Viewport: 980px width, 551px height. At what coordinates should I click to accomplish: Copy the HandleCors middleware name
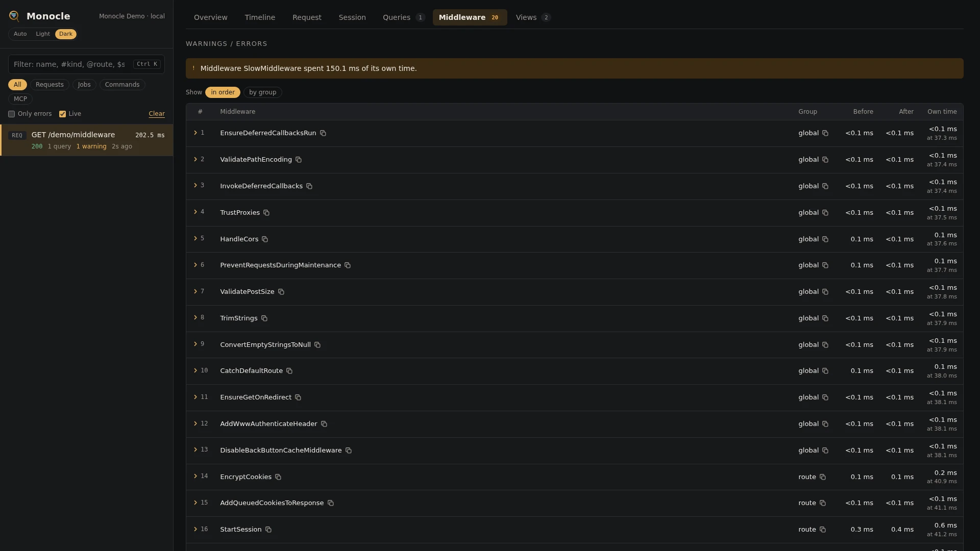pyautogui.click(x=265, y=239)
